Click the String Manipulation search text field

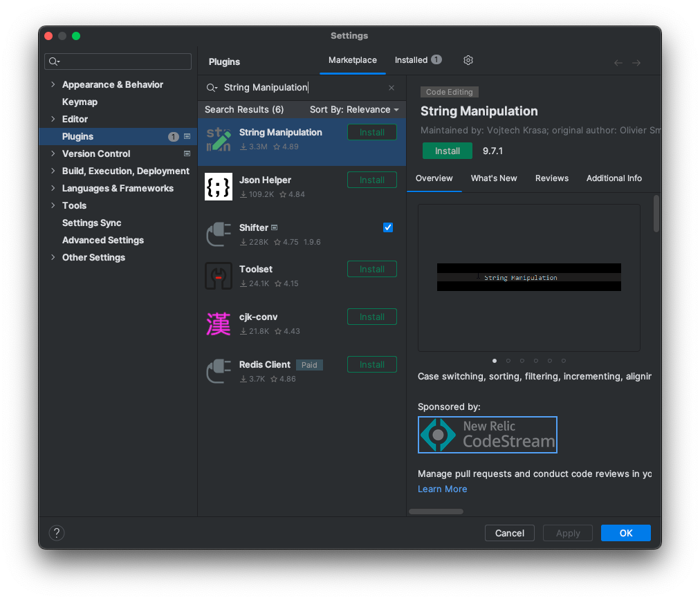(x=302, y=87)
